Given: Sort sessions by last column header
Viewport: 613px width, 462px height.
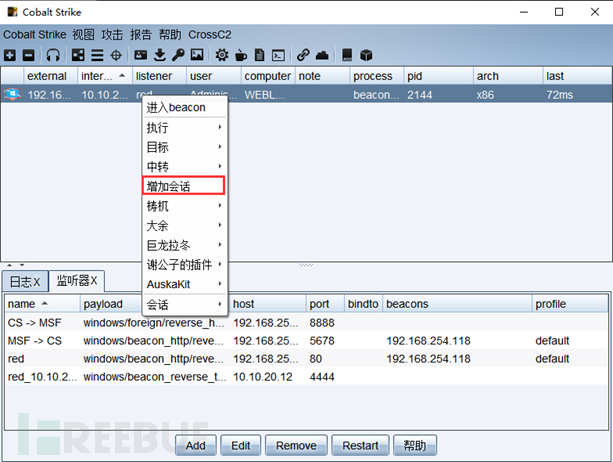Looking at the screenshot, I should pyautogui.click(x=577, y=75).
